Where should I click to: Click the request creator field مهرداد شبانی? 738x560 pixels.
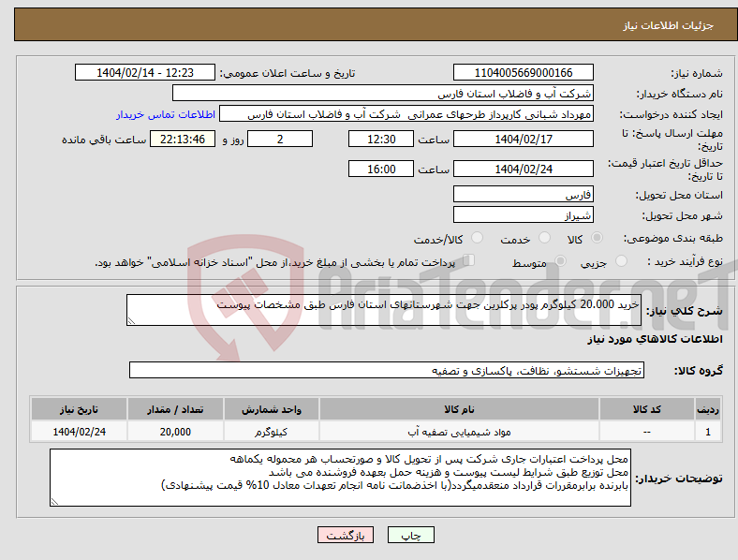click(x=406, y=114)
